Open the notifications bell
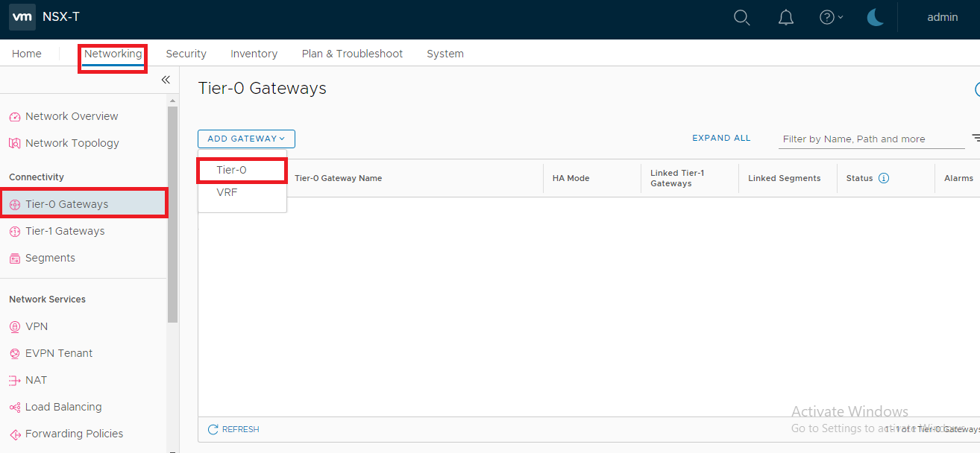 point(786,17)
